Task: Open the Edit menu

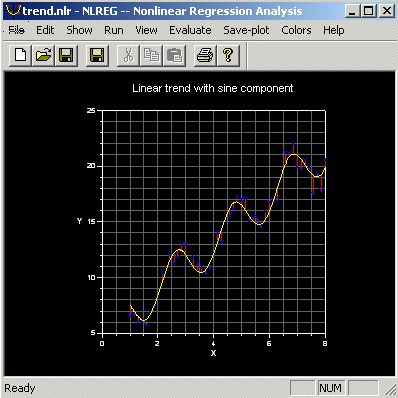Action: 45,30
